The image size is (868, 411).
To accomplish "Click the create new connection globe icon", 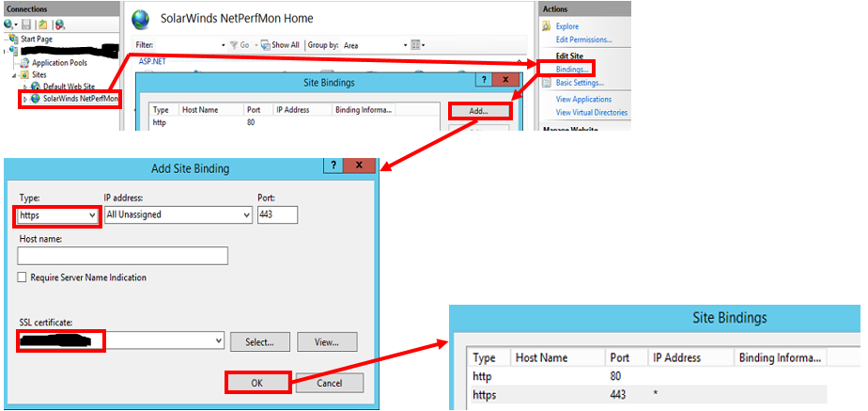I will tap(8, 25).
